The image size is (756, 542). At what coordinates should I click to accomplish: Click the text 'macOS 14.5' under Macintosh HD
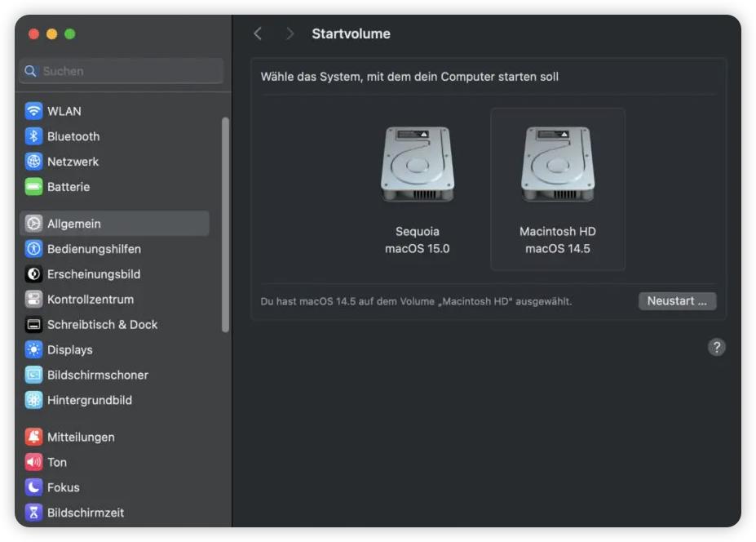(558, 249)
